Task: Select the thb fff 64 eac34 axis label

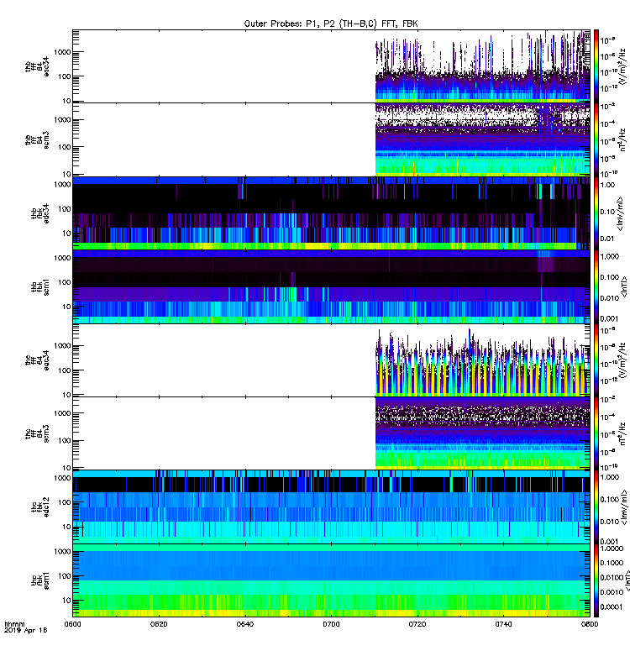Action: [x=37, y=66]
